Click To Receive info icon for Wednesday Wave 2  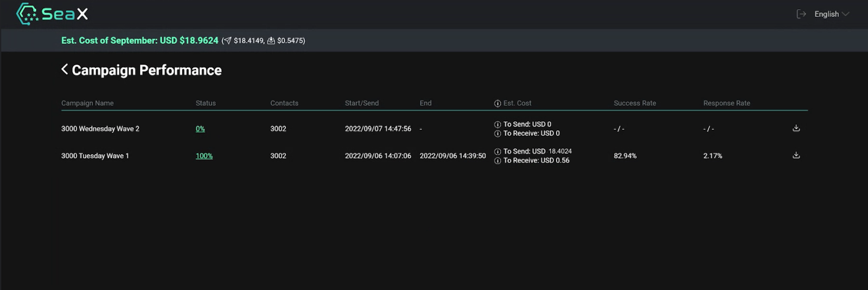(497, 134)
